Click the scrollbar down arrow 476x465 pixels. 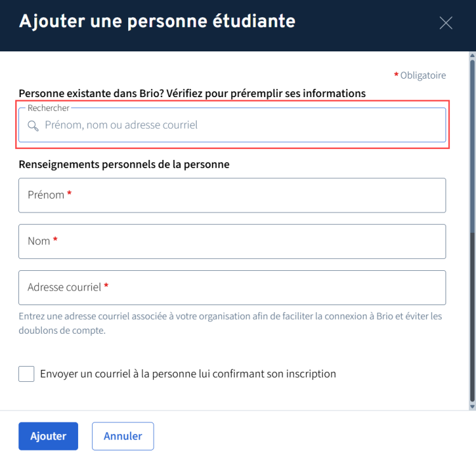472,405
